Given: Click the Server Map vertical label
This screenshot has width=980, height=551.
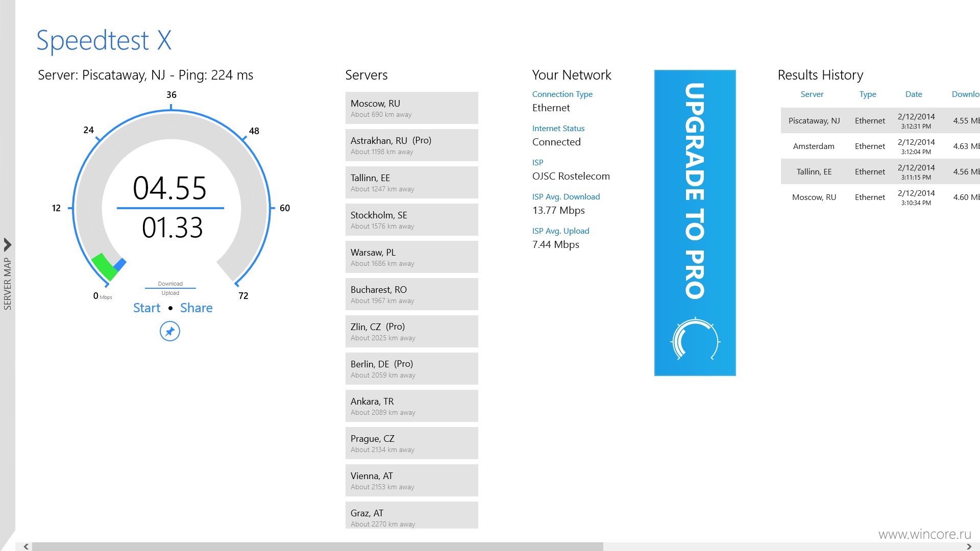Looking at the screenshot, I should [8, 284].
